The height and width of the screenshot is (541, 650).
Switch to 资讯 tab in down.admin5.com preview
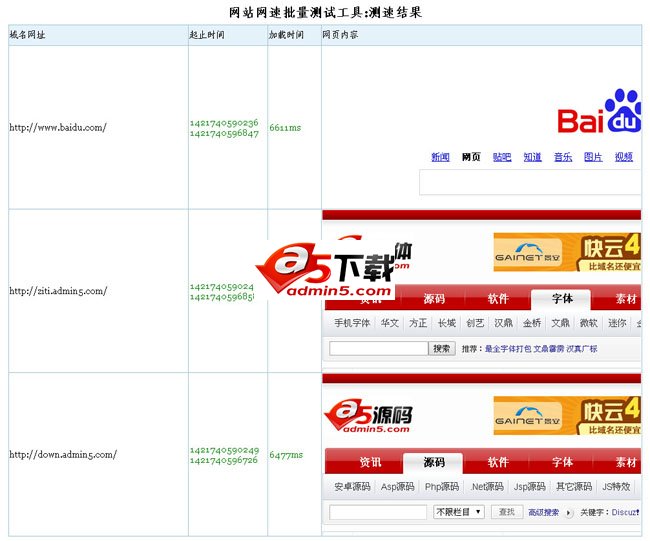click(370, 462)
